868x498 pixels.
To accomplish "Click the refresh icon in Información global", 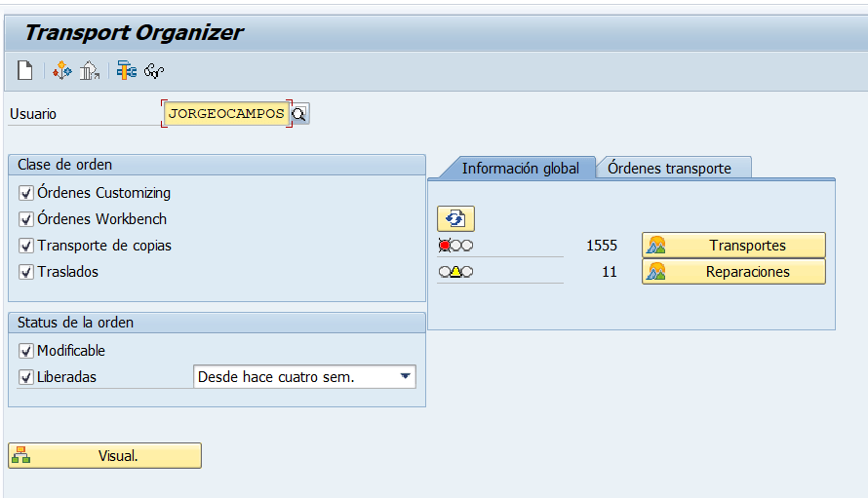I will (455, 218).
